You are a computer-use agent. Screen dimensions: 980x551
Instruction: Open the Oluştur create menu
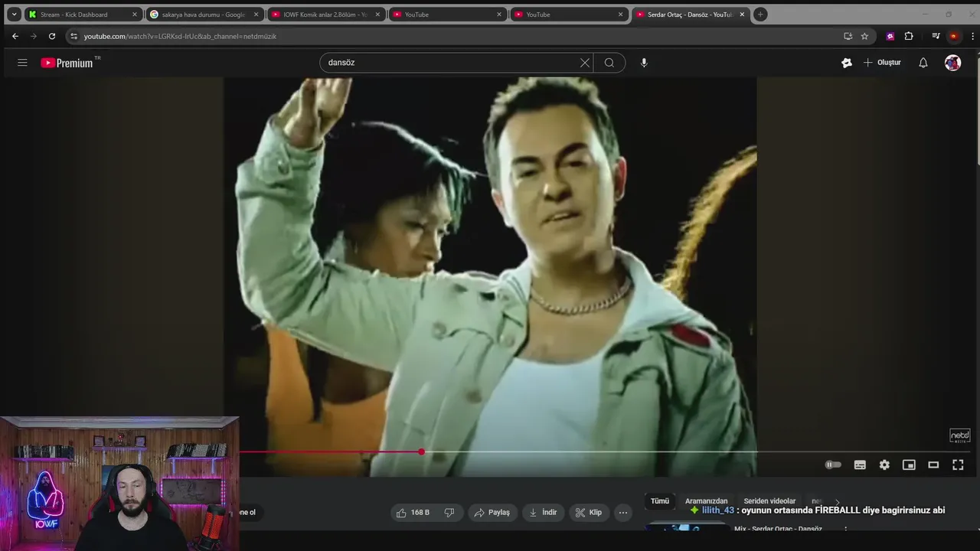[882, 63]
